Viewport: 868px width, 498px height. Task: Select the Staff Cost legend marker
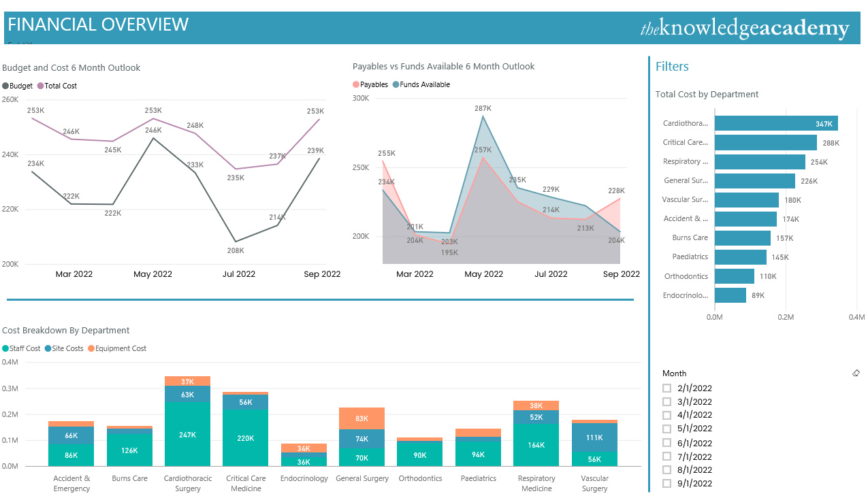(x=5, y=348)
